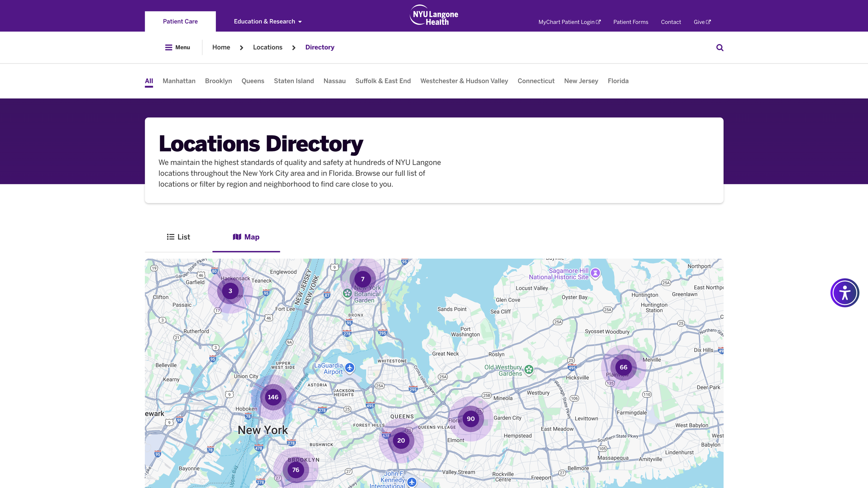
Task: Click the Map view icon
Action: [x=237, y=237]
